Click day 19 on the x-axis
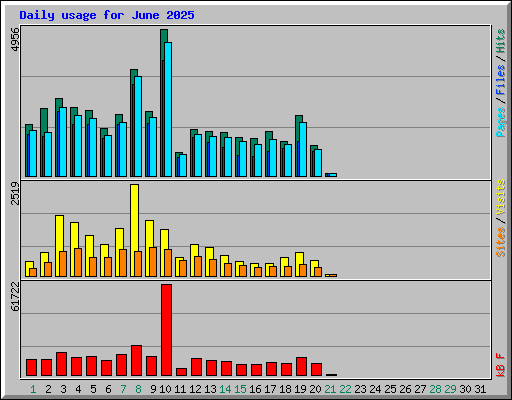Screen dimensions: 512x400 (x=300, y=389)
